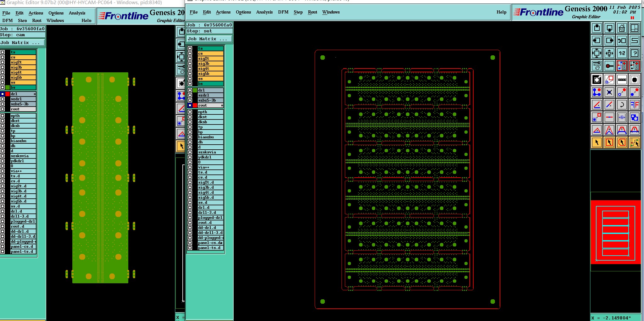Toggle the ts layer checkbox in set window
The width and height of the screenshot is (644, 321).
[190, 48]
